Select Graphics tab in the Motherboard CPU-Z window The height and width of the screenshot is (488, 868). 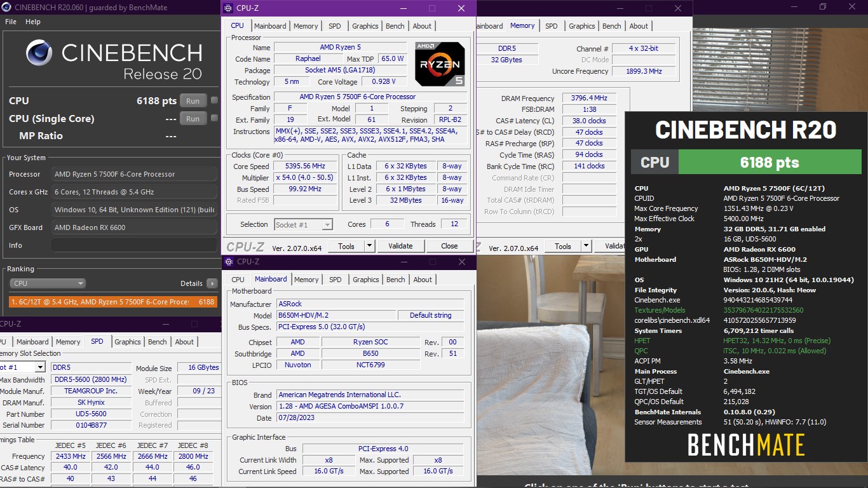click(366, 280)
